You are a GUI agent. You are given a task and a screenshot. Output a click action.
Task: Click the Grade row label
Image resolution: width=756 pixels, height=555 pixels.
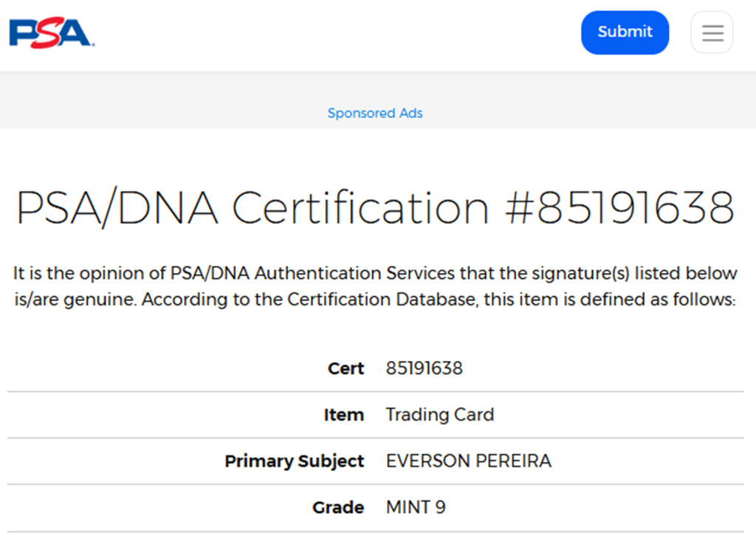pyautogui.click(x=338, y=508)
